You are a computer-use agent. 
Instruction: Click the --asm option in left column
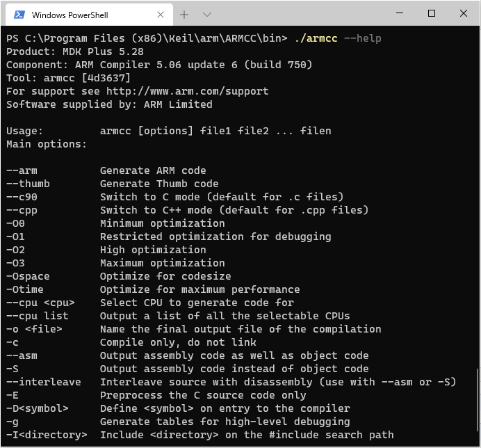pyautogui.click(x=22, y=355)
